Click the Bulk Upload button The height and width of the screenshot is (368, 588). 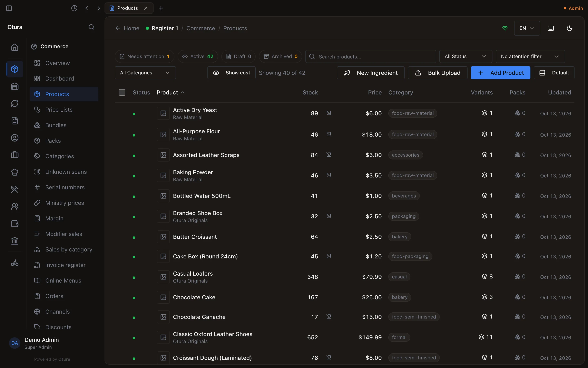point(437,73)
